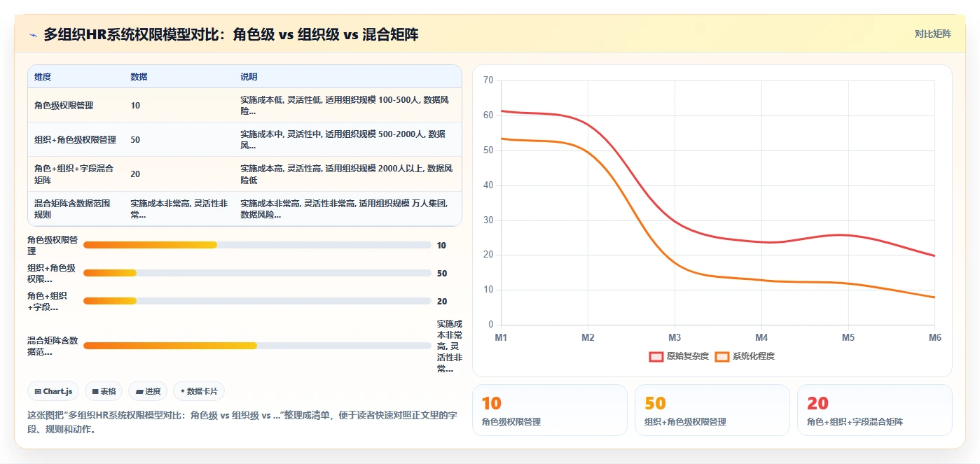Click the 角色级权限管理 progress bar
Screen dimensions: 980x464
tap(257, 245)
